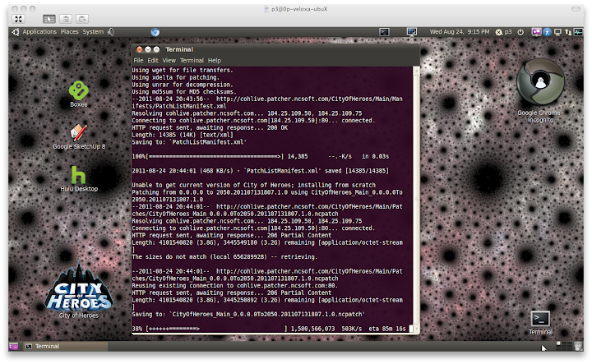Click the purple desktop-sharing panel icon

(536, 32)
